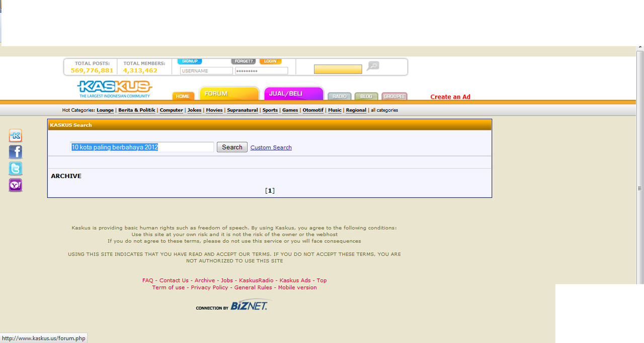Open the Kaskus logo homepage

115,89
